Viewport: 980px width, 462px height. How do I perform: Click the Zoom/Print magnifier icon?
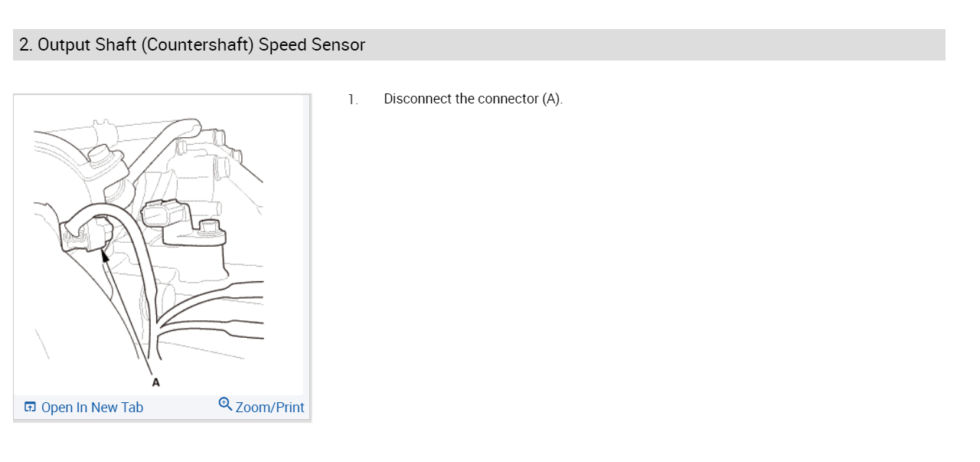[225, 404]
